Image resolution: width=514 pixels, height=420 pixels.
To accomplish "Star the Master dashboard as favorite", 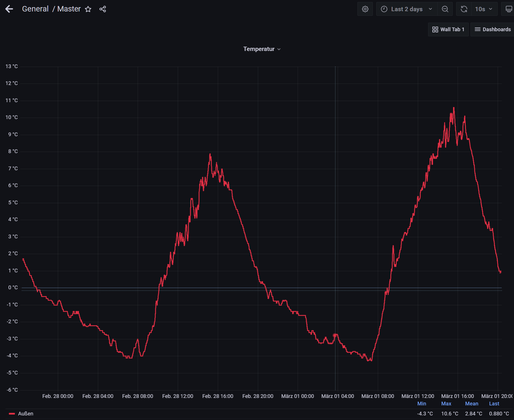I will point(88,9).
